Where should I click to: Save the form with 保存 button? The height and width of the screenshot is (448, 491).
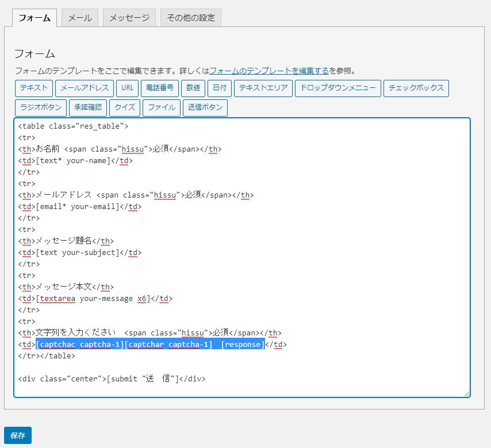click(18, 435)
